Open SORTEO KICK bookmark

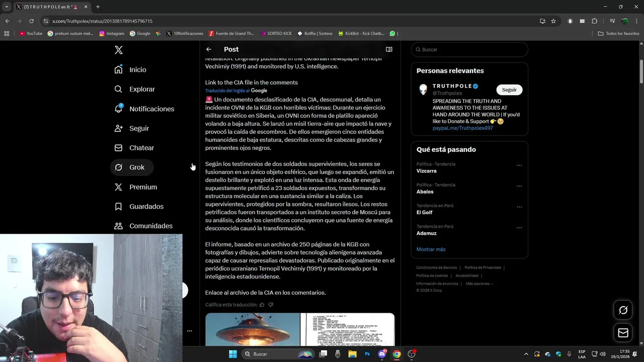(276, 34)
